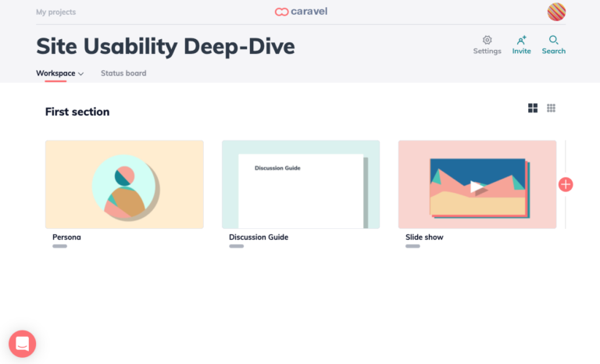Switch to Status board tab
The image size is (600, 364).
point(123,73)
